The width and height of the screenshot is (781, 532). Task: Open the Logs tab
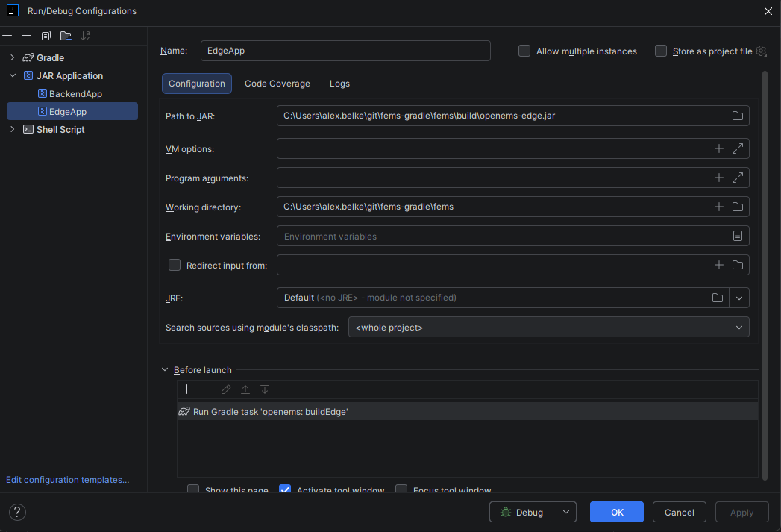(x=339, y=84)
